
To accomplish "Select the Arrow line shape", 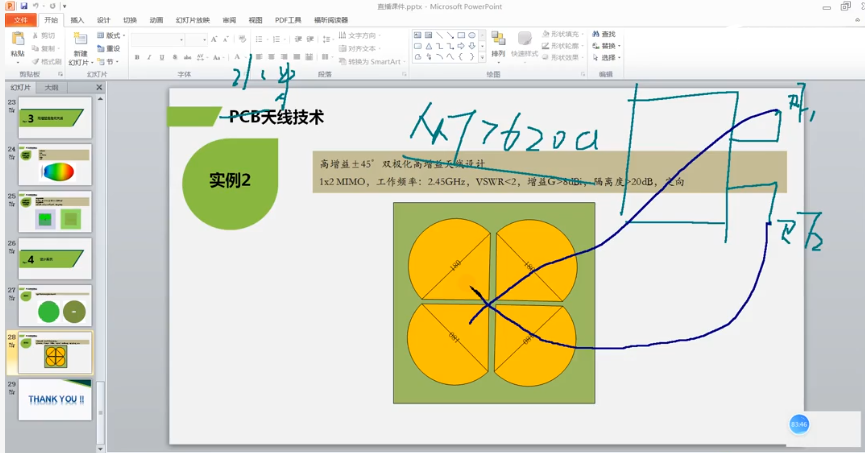I will click(450, 35).
